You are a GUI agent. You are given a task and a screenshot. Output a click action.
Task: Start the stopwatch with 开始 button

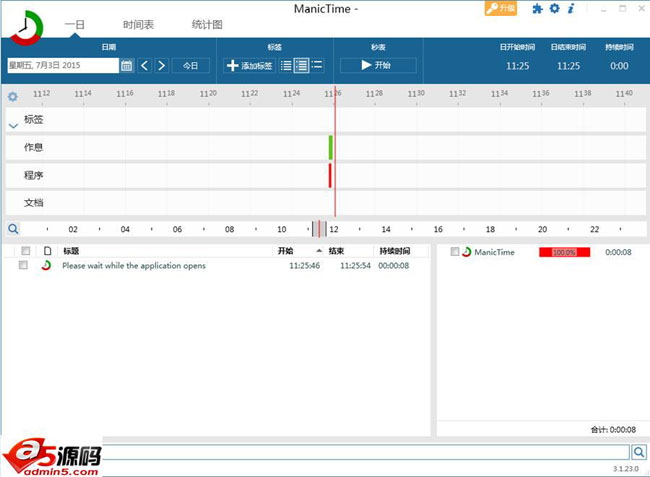coord(378,65)
